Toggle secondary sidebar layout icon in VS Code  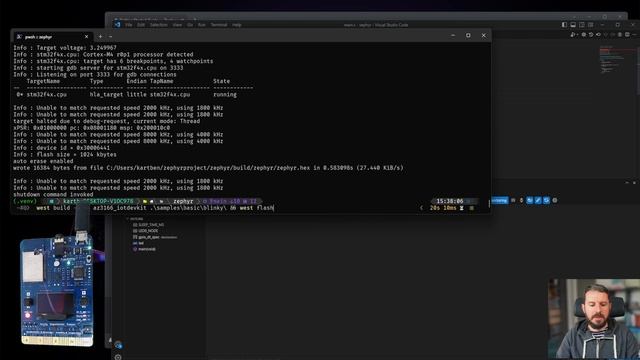pos(582,25)
